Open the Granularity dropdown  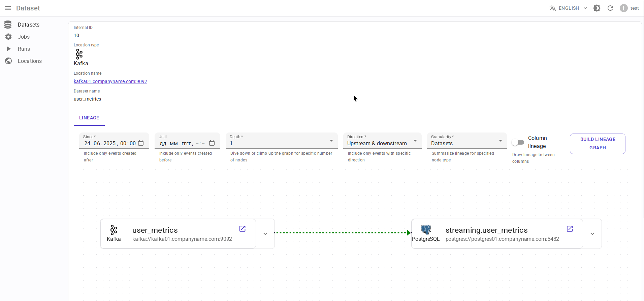466,141
